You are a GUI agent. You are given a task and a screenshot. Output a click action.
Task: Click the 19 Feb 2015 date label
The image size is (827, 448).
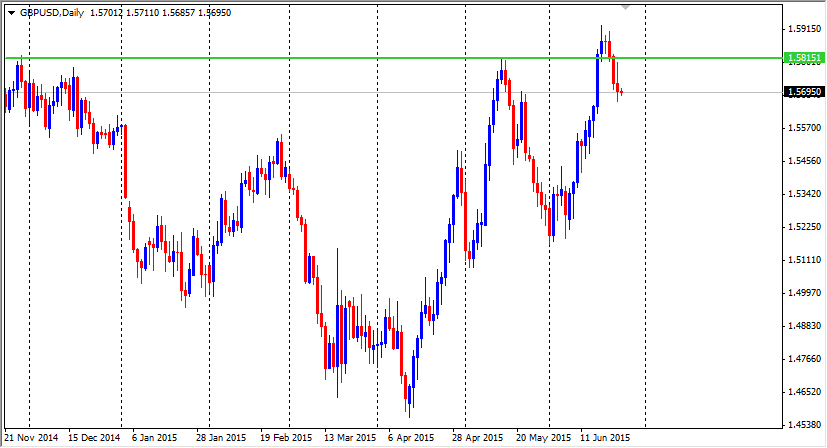pyautogui.click(x=286, y=438)
